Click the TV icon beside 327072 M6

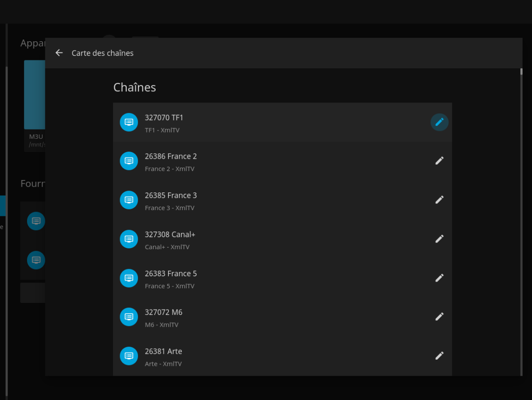tap(129, 317)
